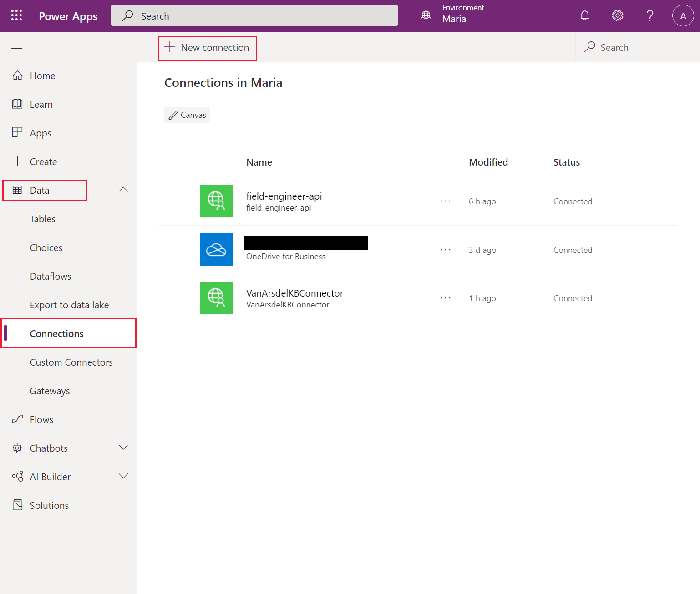
Task: Collapse the Data section chevron
Action: point(123,189)
